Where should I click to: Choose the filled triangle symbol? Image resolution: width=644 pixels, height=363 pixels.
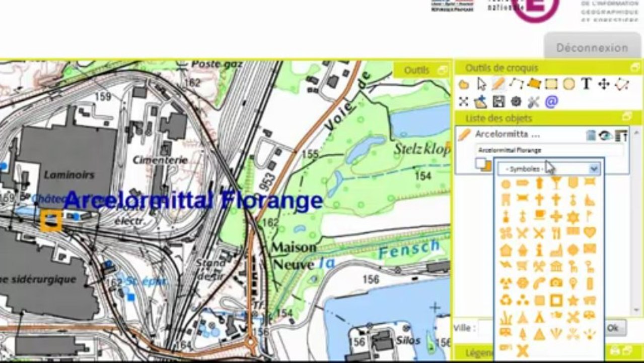pos(539,334)
